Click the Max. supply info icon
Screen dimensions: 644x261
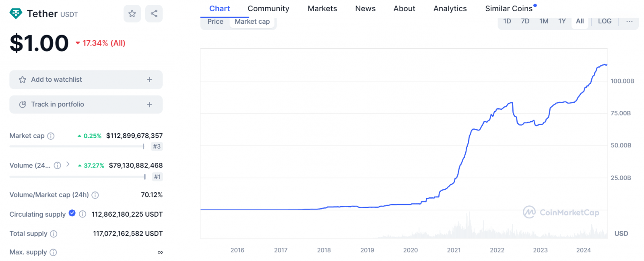(53, 253)
